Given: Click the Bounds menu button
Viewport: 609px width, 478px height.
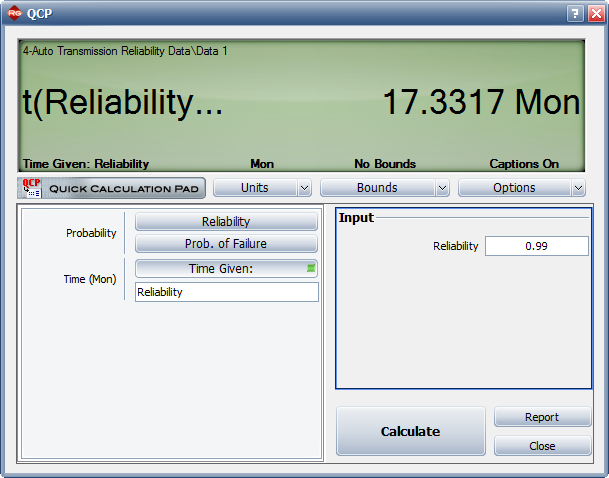Looking at the screenshot, I should [376, 188].
